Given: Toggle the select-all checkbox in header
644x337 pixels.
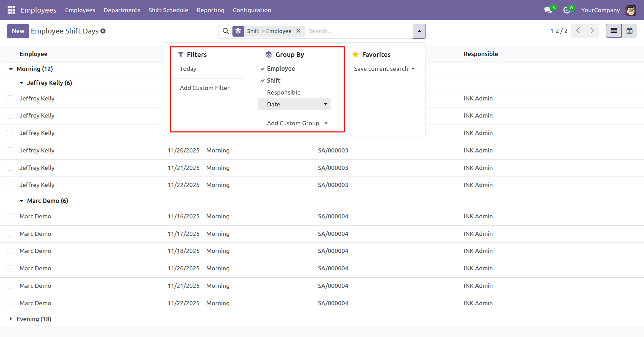Looking at the screenshot, I should (x=10, y=54).
